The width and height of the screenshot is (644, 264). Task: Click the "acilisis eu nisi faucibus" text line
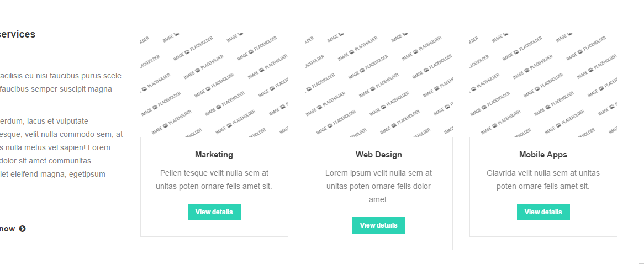tap(61, 76)
